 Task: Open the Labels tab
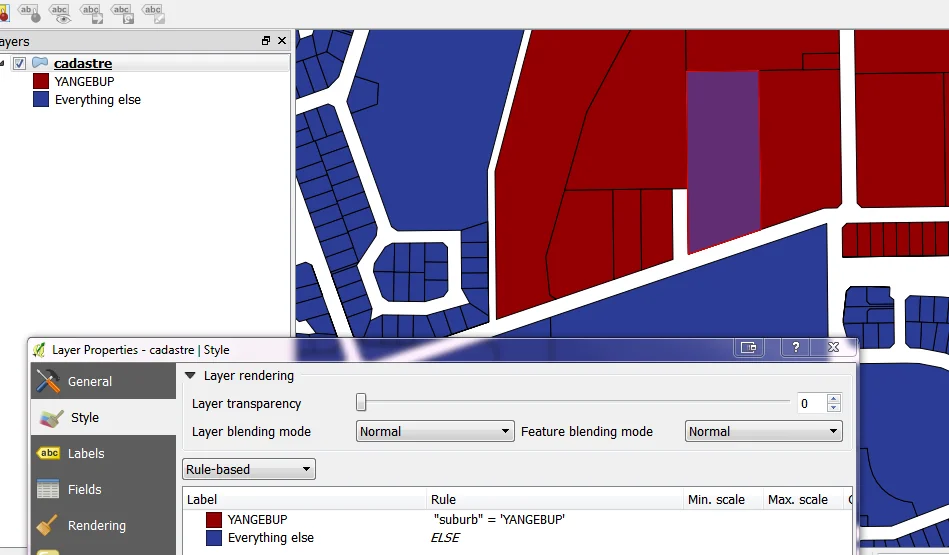tap(86, 453)
